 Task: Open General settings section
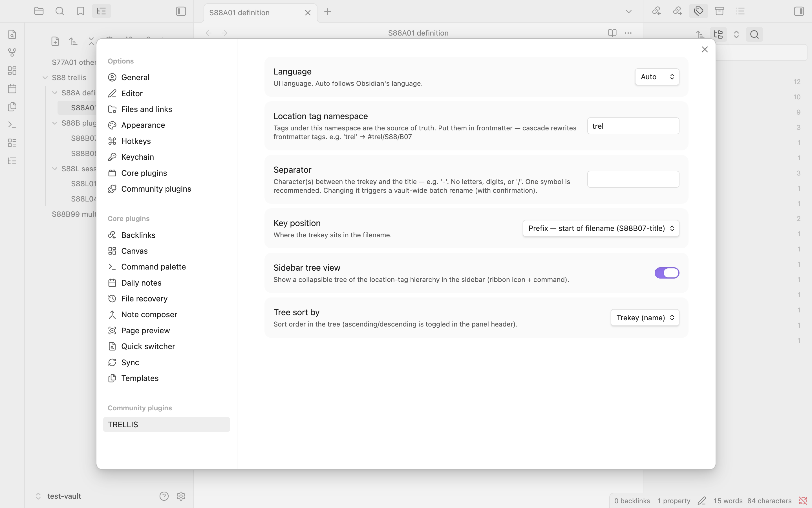pos(166,77)
